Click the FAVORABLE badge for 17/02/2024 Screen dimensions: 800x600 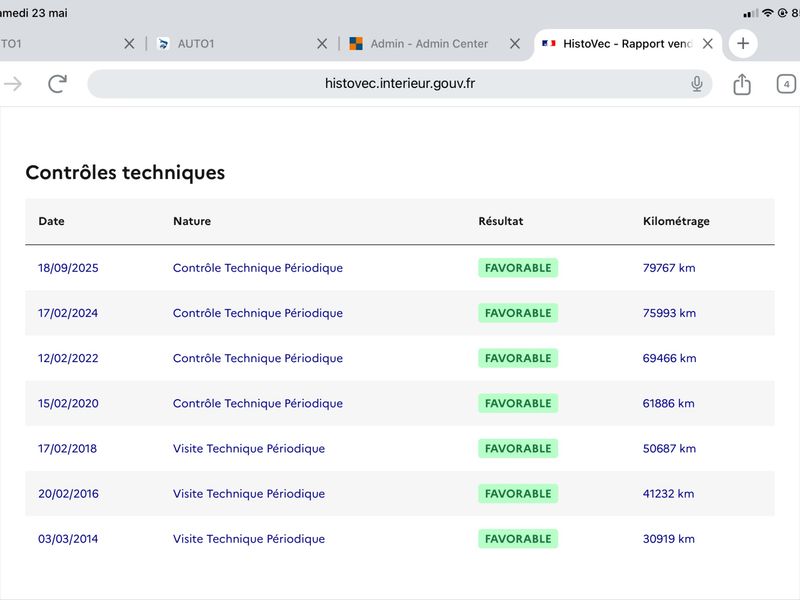tap(518, 313)
